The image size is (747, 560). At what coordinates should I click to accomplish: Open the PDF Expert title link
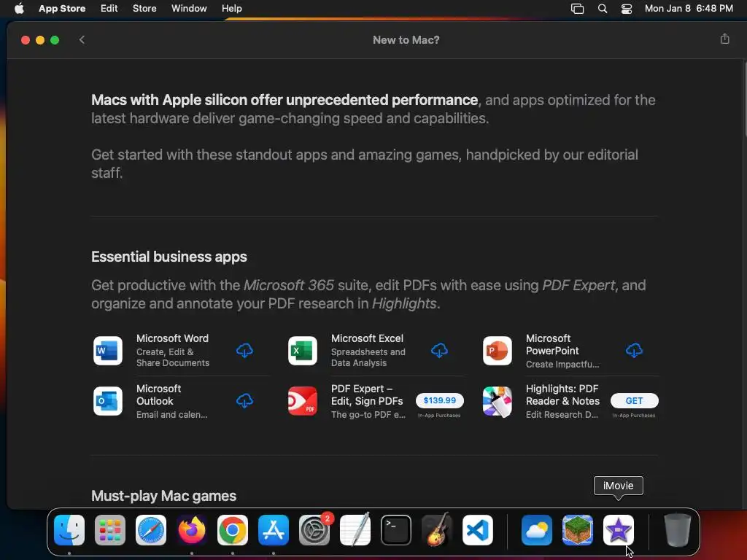click(x=367, y=394)
